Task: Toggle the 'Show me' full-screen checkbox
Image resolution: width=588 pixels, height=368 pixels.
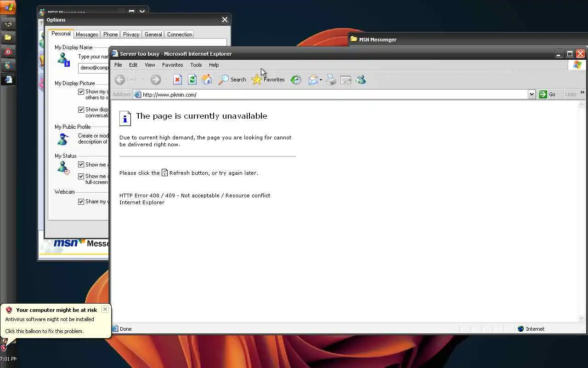Action: (81, 176)
